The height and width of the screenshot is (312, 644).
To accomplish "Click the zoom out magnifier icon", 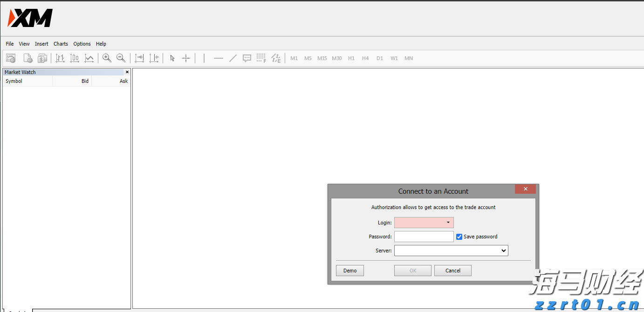I will 121,58.
